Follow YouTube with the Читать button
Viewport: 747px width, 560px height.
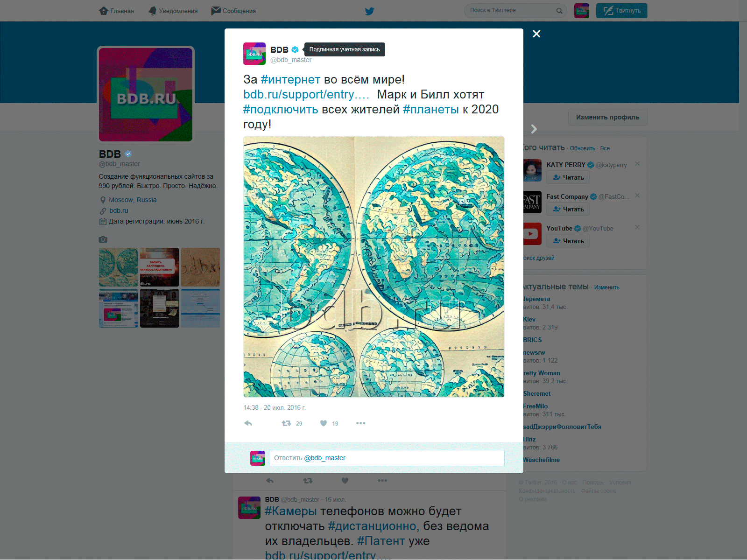pyautogui.click(x=568, y=241)
